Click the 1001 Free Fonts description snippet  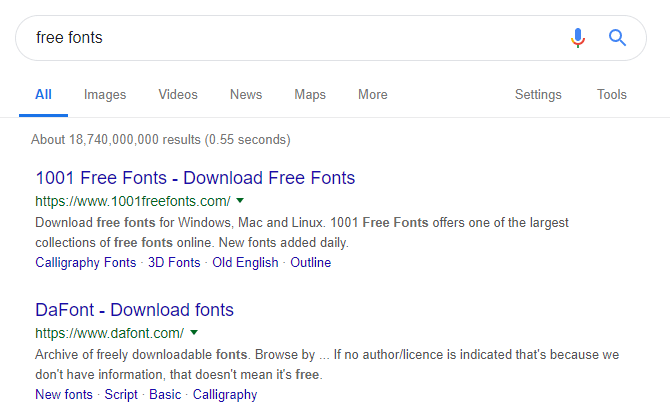tap(302, 232)
